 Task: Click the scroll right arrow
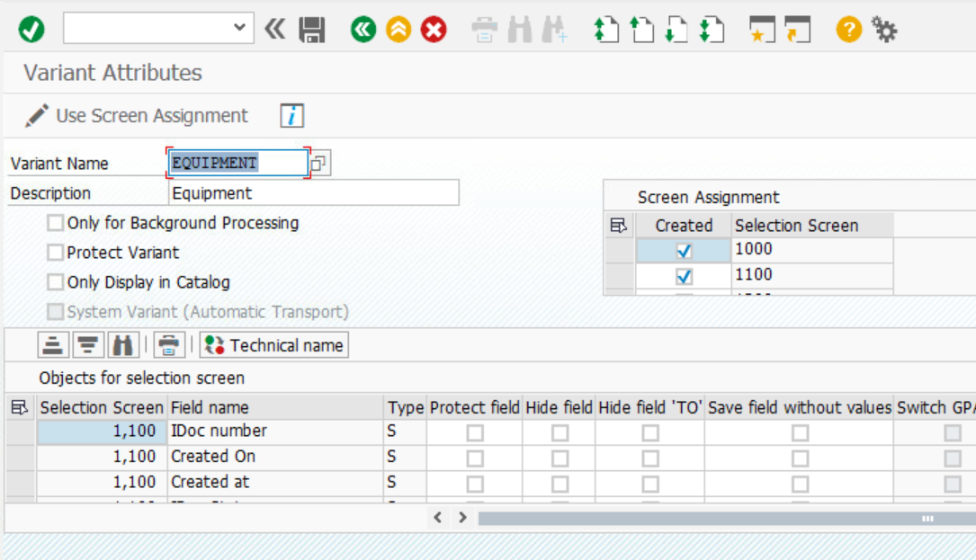(x=462, y=517)
